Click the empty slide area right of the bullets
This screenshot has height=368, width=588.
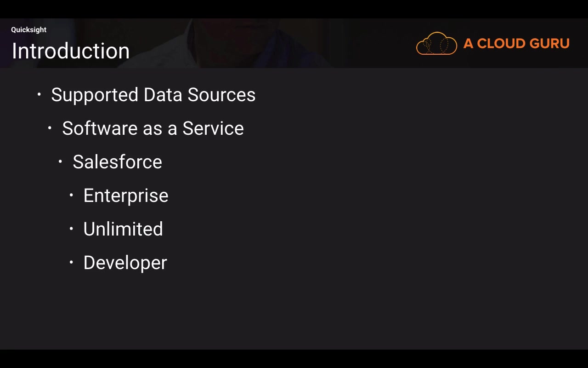tap(390, 207)
